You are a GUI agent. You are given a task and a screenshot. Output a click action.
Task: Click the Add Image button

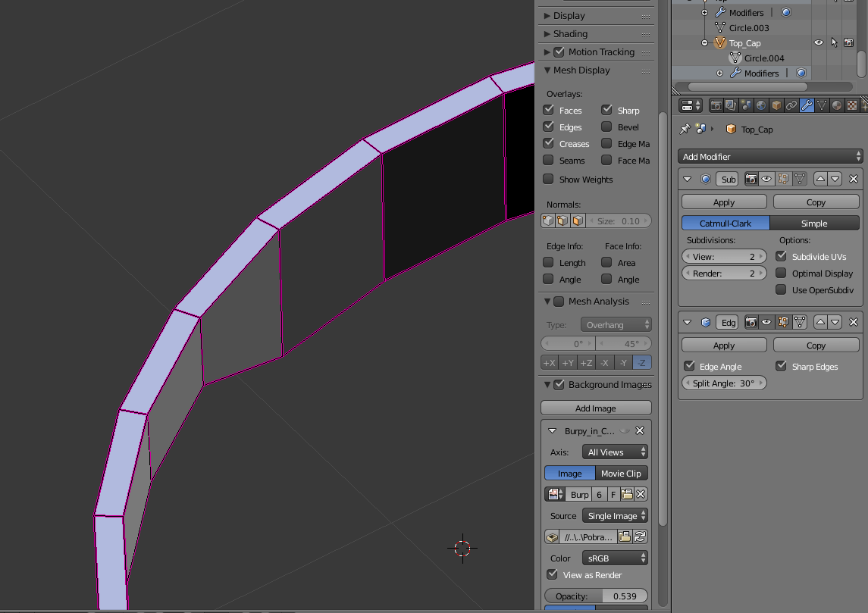(596, 408)
